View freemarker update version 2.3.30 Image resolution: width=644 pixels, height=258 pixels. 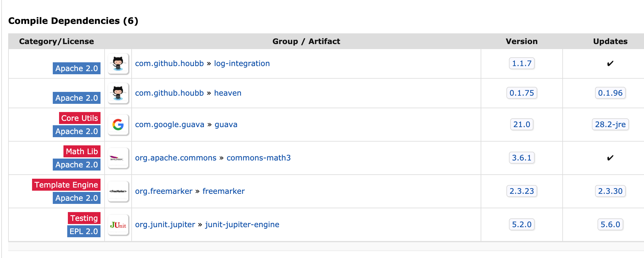click(x=610, y=191)
